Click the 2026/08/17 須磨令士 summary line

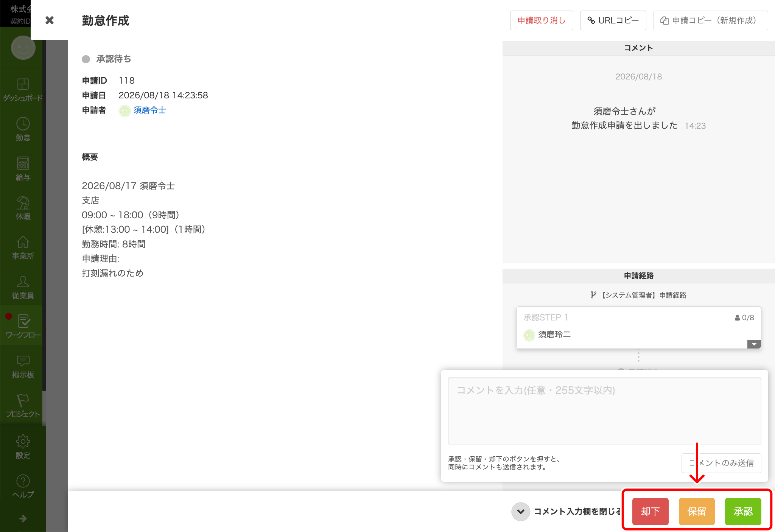[128, 186]
